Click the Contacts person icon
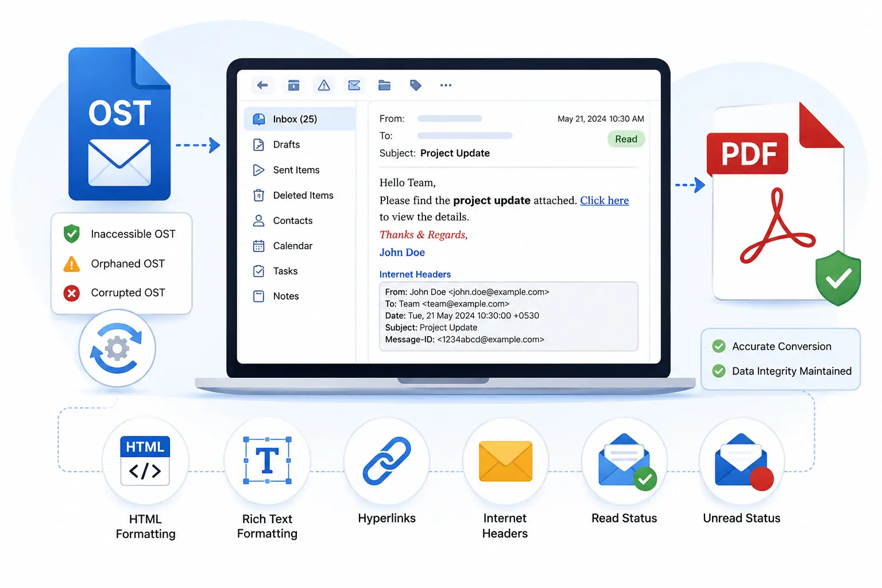Screen dimensions: 882x588 click(259, 220)
